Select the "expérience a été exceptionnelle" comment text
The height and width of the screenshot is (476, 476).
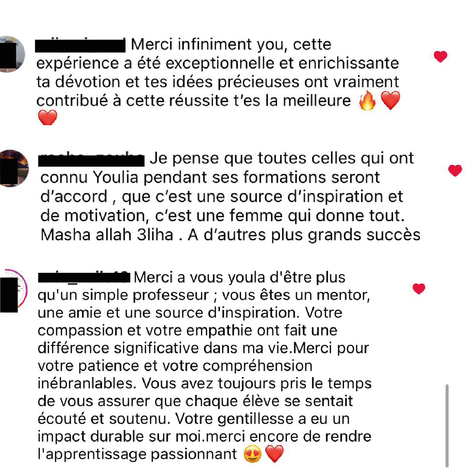click(218, 63)
